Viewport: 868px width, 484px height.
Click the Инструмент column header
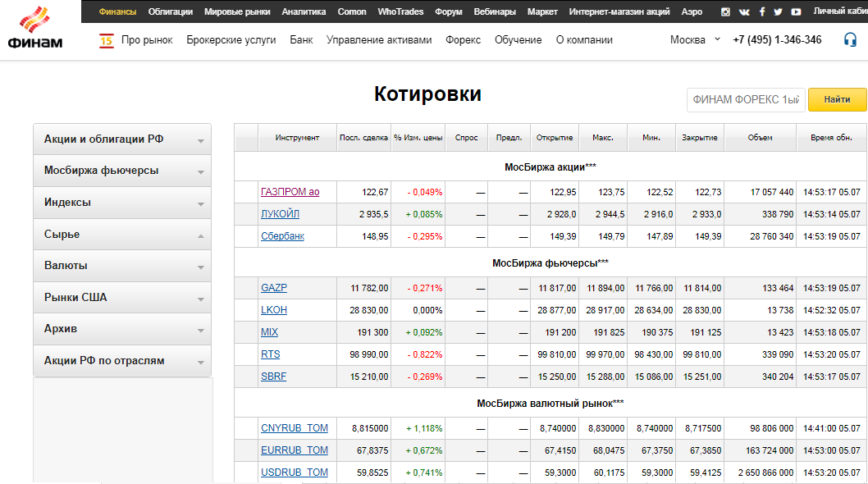click(297, 137)
